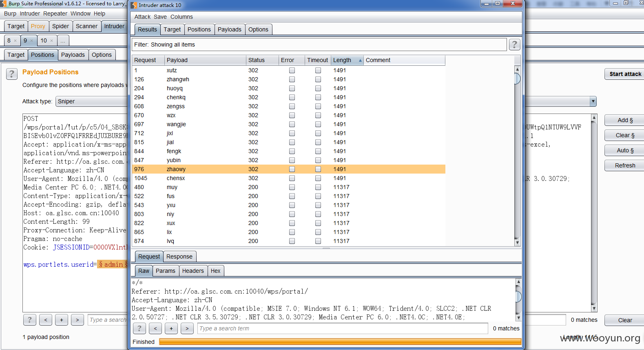
Task: Click the Add § button
Action: pyautogui.click(x=625, y=120)
